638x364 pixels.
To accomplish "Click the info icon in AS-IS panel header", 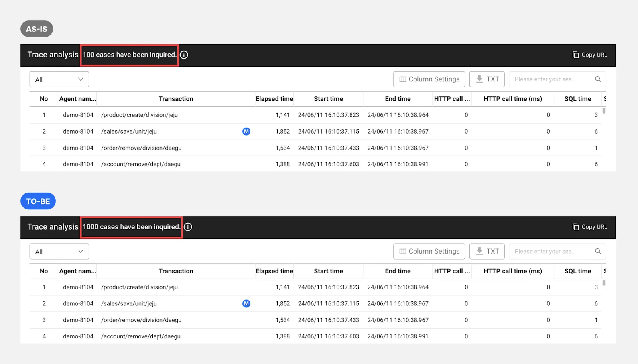I will [x=184, y=55].
